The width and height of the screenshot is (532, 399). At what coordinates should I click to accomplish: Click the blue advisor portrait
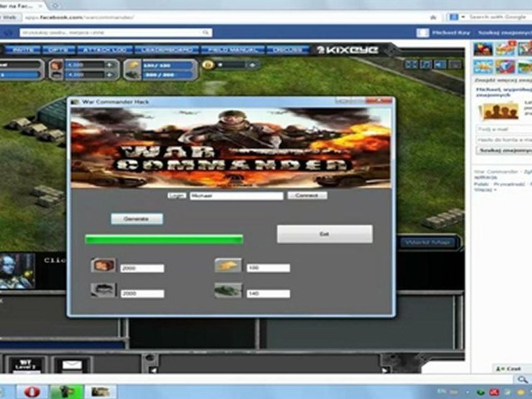pos(17,271)
